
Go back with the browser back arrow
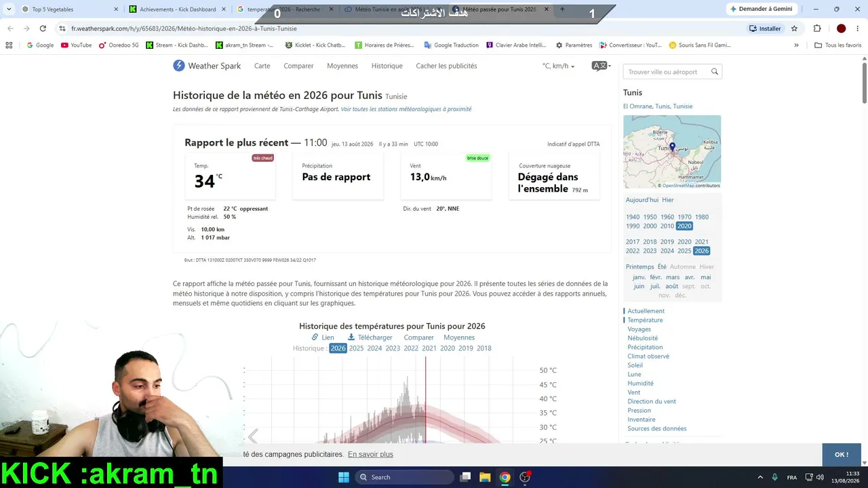[10, 28]
